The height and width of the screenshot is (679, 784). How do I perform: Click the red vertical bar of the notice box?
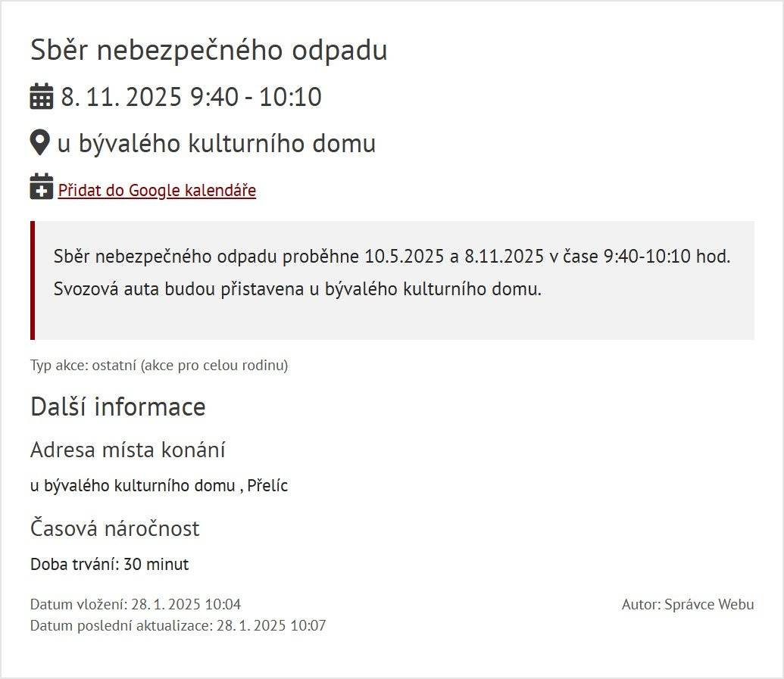pyautogui.click(x=33, y=280)
